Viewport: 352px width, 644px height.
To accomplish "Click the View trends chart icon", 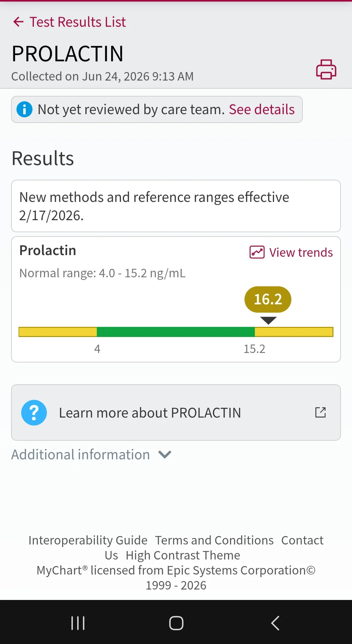I will coord(257,252).
